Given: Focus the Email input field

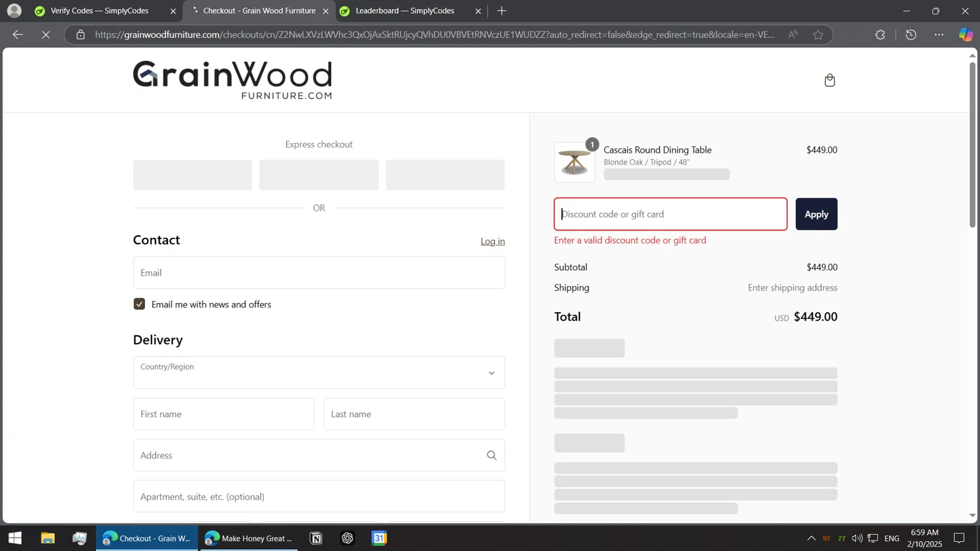Looking at the screenshot, I should click(x=319, y=272).
